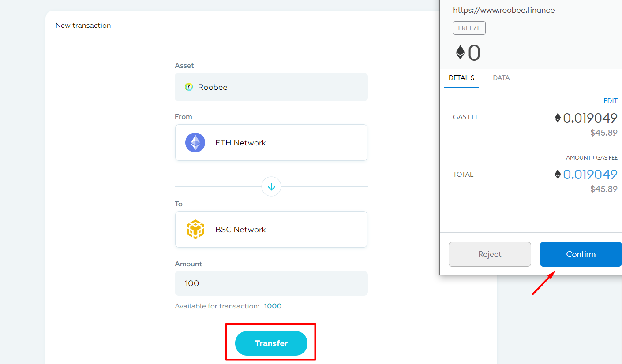Click the available amount 1000
Screen dimensions: 622x364
[x=273, y=306]
